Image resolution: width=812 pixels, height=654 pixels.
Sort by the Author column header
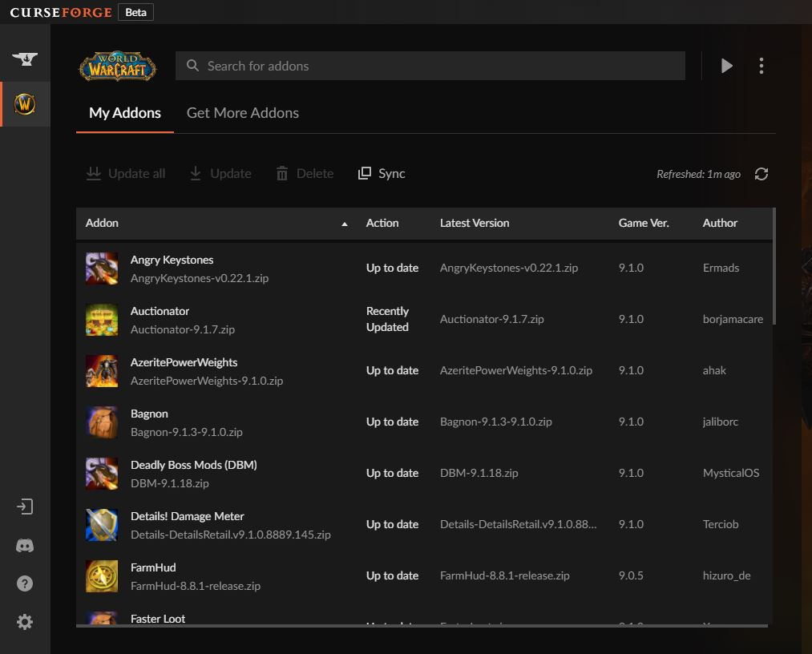[x=720, y=223]
